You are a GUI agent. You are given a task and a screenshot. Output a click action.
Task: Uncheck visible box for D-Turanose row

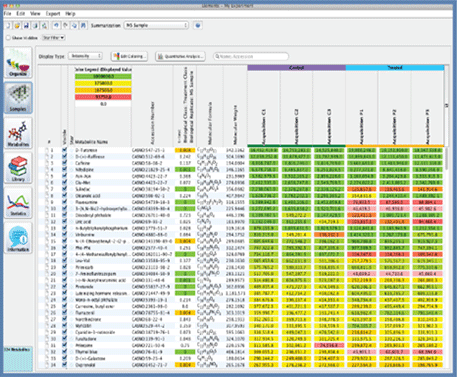pos(65,150)
